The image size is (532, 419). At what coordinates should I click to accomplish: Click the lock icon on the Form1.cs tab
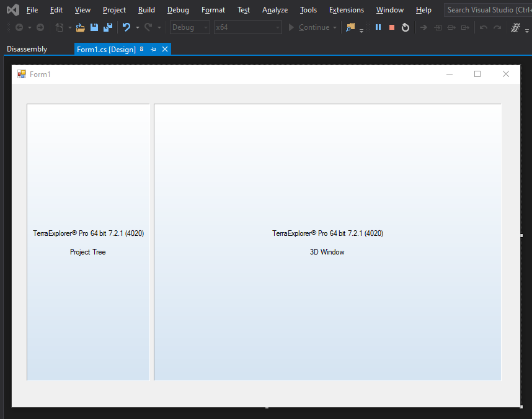142,49
